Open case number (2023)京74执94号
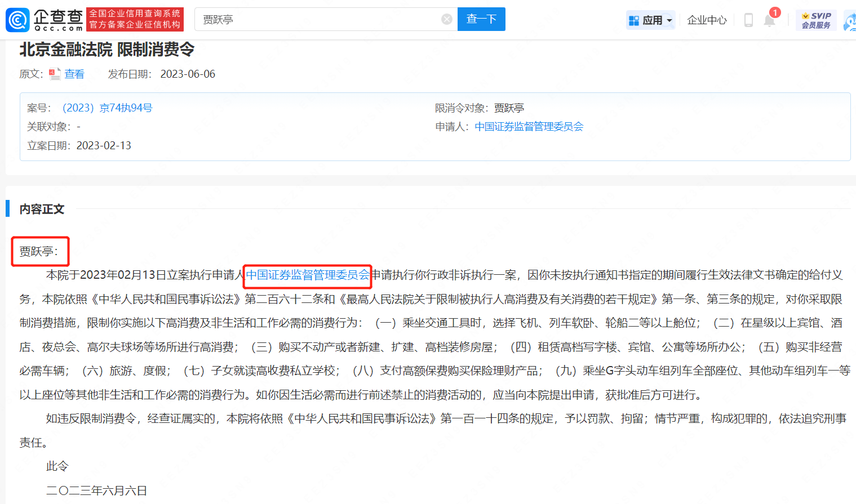 pyautogui.click(x=107, y=108)
